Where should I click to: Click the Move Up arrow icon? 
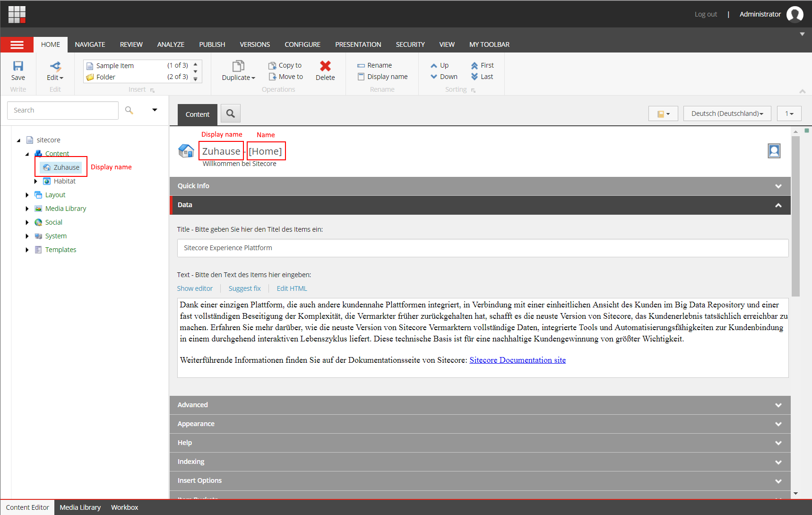pyautogui.click(x=434, y=66)
